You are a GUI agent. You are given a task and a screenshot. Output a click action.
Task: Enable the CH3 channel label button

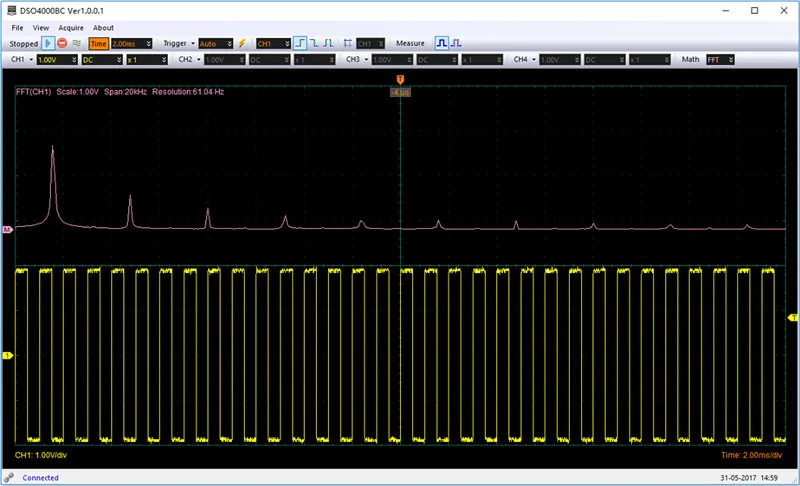(x=353, y=60)
